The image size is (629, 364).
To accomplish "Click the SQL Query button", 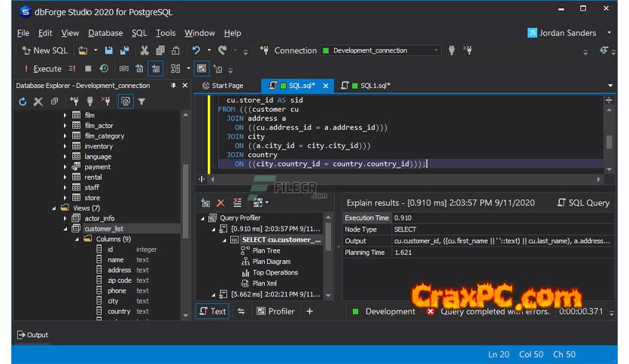I will [583, 203].
